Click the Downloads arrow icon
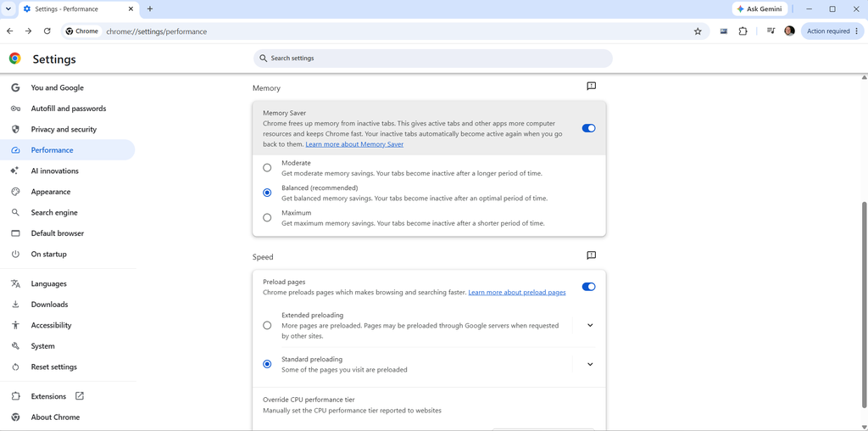Viewport: 868px width, 431px height. pyautogui.click(x=15, y=304)
